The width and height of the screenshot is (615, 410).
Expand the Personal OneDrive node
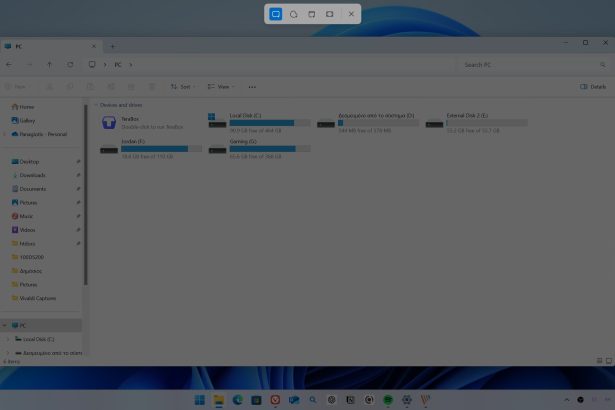point(5,134)
